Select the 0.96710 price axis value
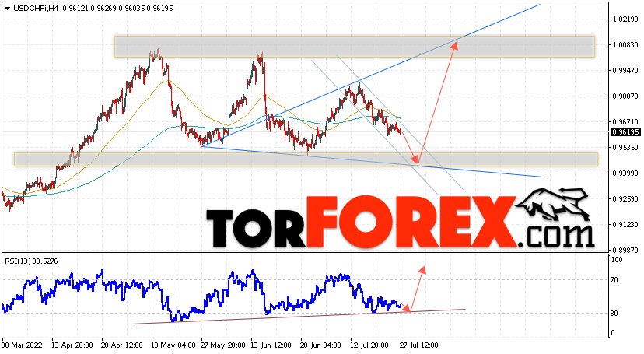Screen dimensions: 644x354 pos(625,122)
